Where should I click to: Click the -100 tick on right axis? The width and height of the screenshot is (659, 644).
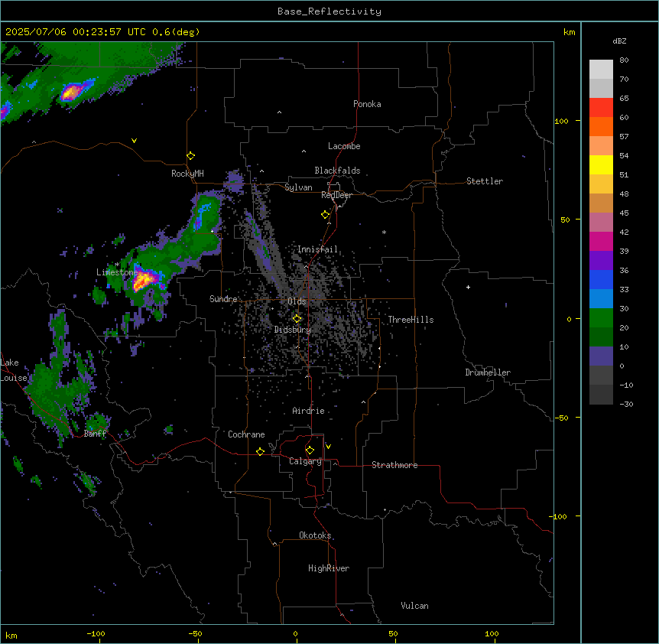coord(559,516)
